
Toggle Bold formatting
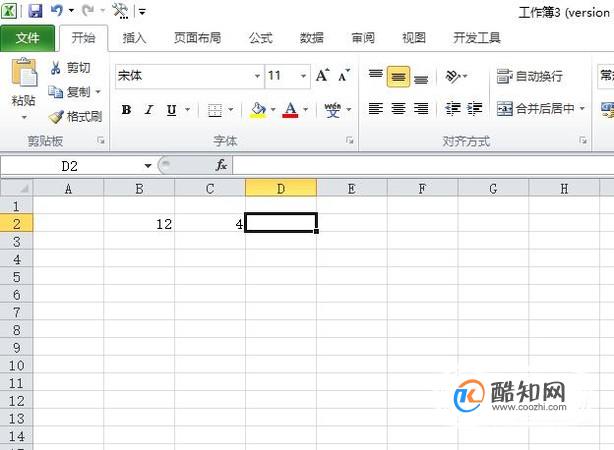pyautogui.click(x=126, y=110)
